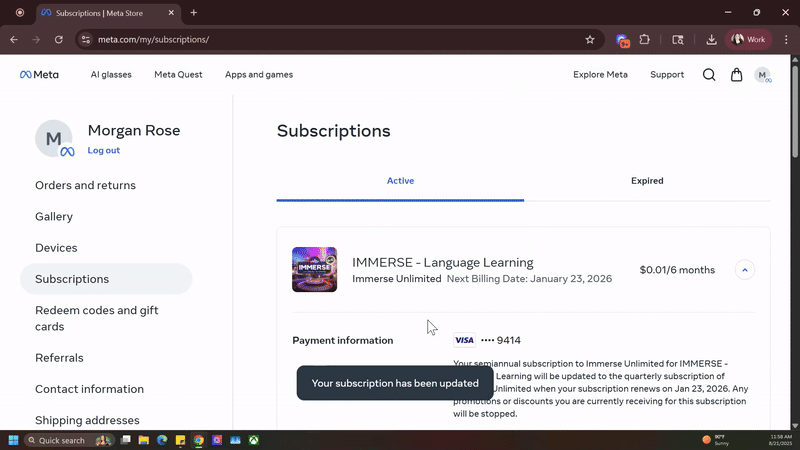
Task: Select the Active subscriptions tab
Action: 400,181
